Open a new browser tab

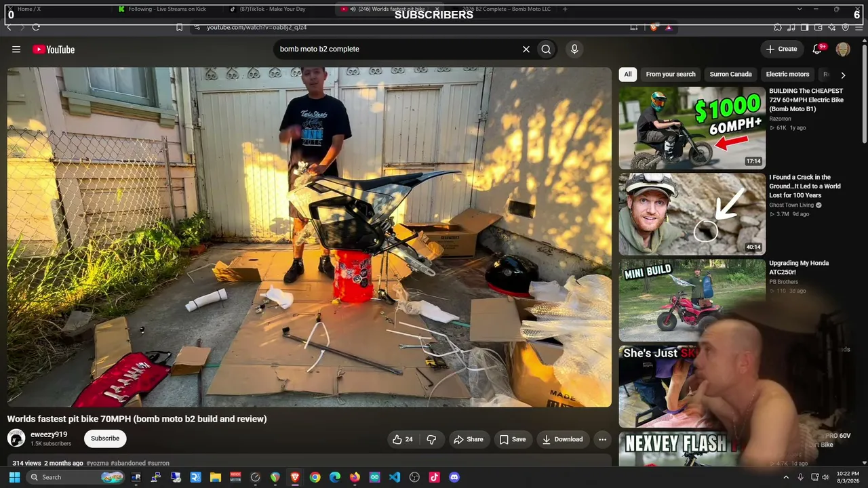(x=565, y=9)
